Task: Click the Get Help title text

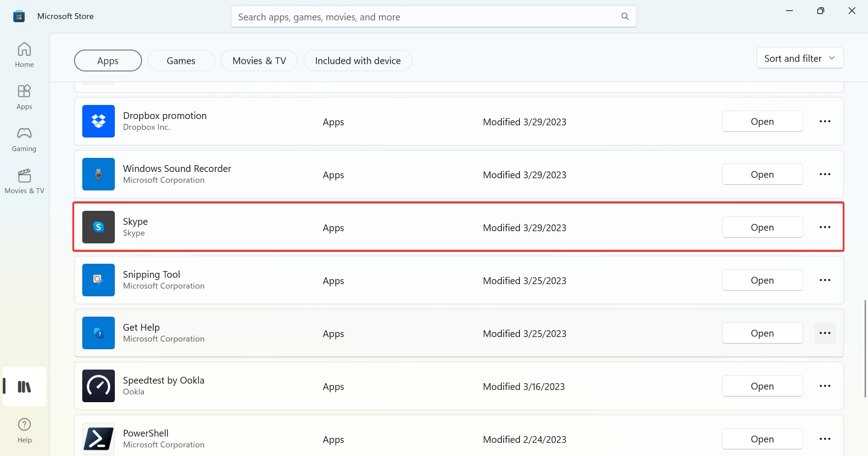Action: [x=141, y=327]
